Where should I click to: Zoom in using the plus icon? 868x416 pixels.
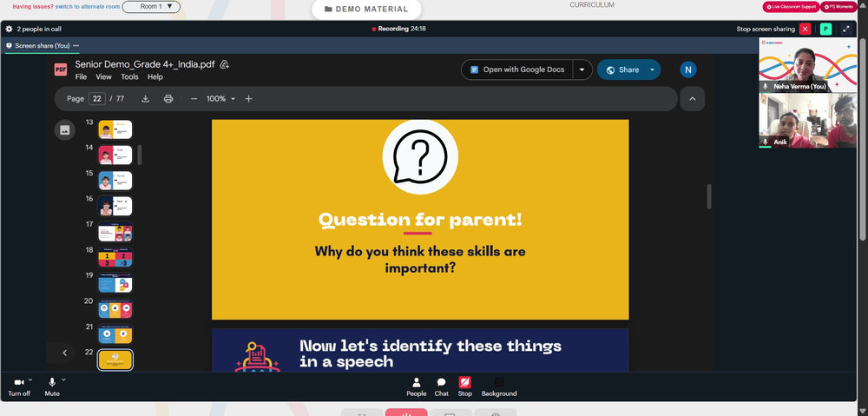248,99
